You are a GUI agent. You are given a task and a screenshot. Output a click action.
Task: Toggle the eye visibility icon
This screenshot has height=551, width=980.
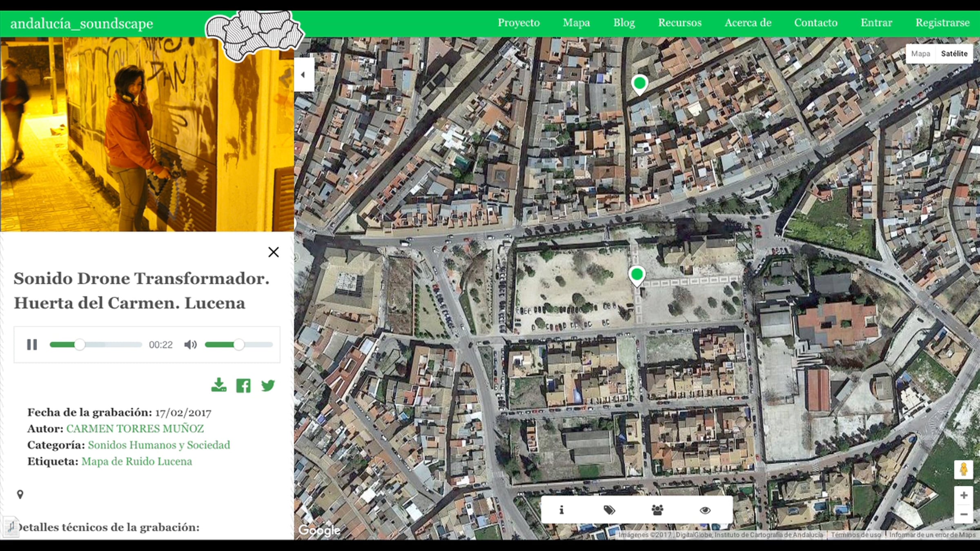(705, 510)
